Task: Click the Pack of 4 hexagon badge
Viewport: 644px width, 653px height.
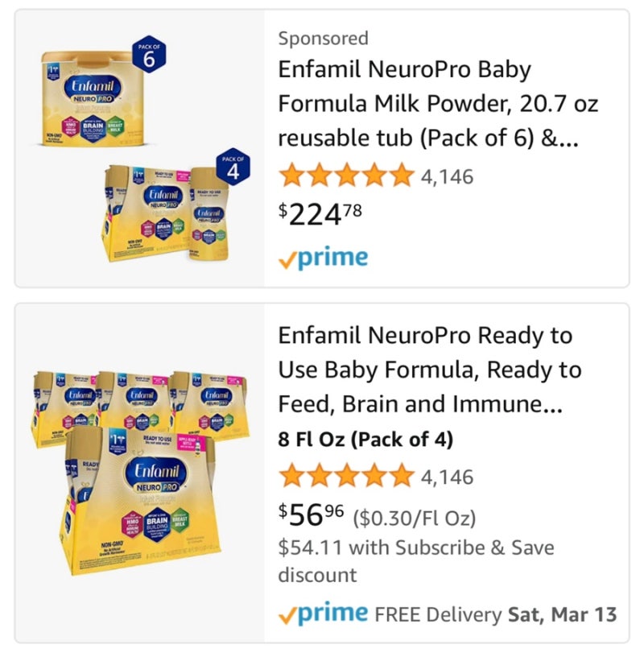Action: 233,167
